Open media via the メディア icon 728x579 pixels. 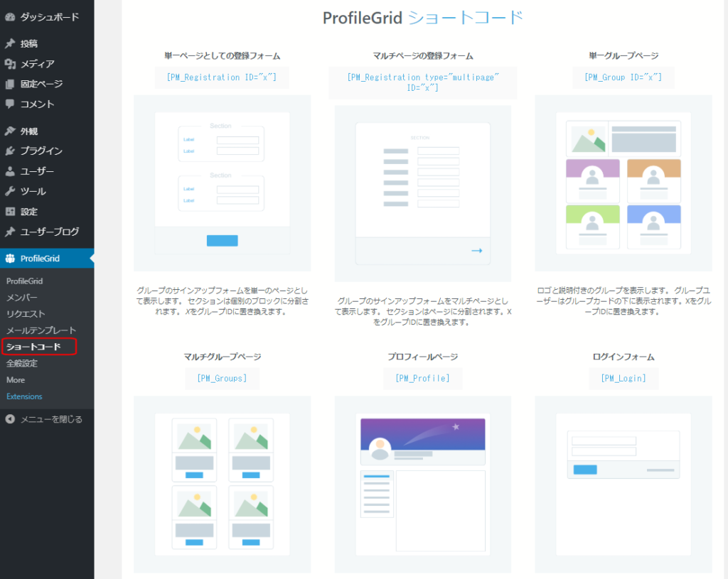[x=10, y=64]
